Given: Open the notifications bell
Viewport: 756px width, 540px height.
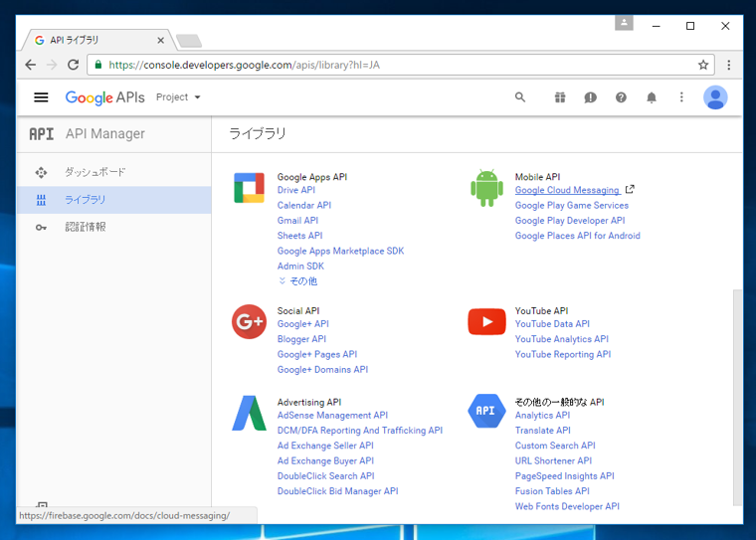Looking at the screenshot, I should click(x=652, y=97).
